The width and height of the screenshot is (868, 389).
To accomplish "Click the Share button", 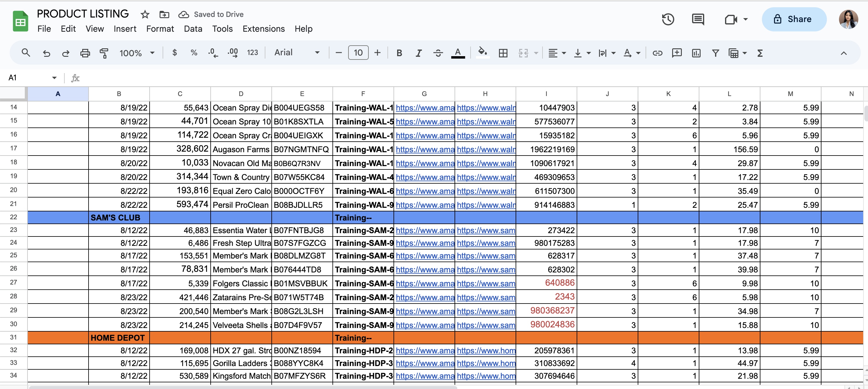I will (x=794, y=19).
